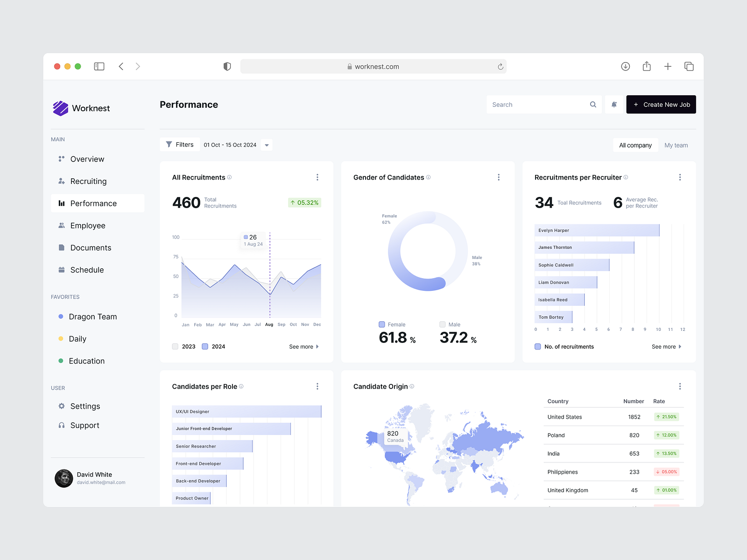
Task: Click Senior Researcher bar in role chart
Action: pos(212,446)
